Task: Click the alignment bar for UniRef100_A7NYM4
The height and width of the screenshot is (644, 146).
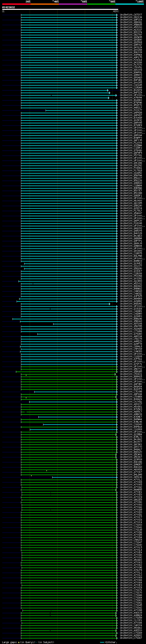Action: [65, 98]
